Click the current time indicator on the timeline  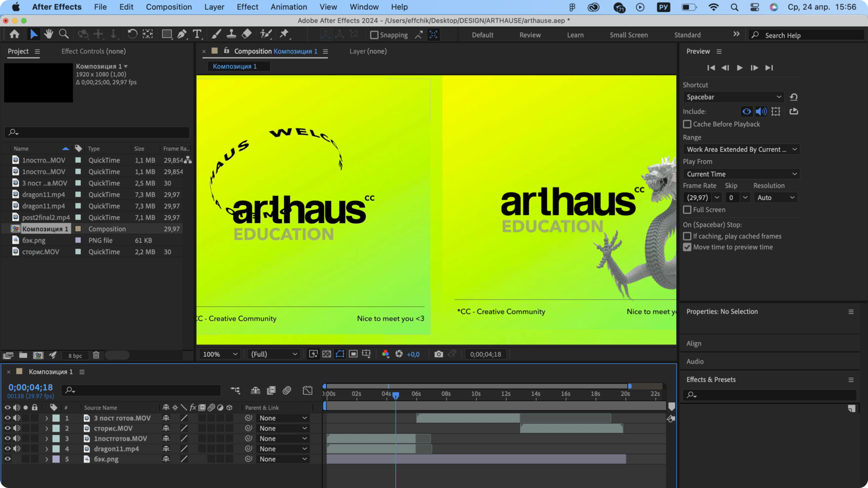pos(396,395)
